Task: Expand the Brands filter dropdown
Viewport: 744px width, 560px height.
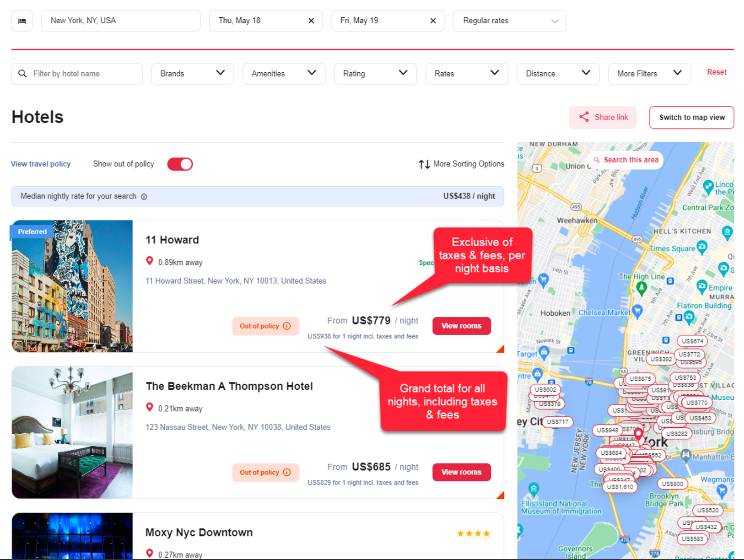Action: [x=193, y=74]
